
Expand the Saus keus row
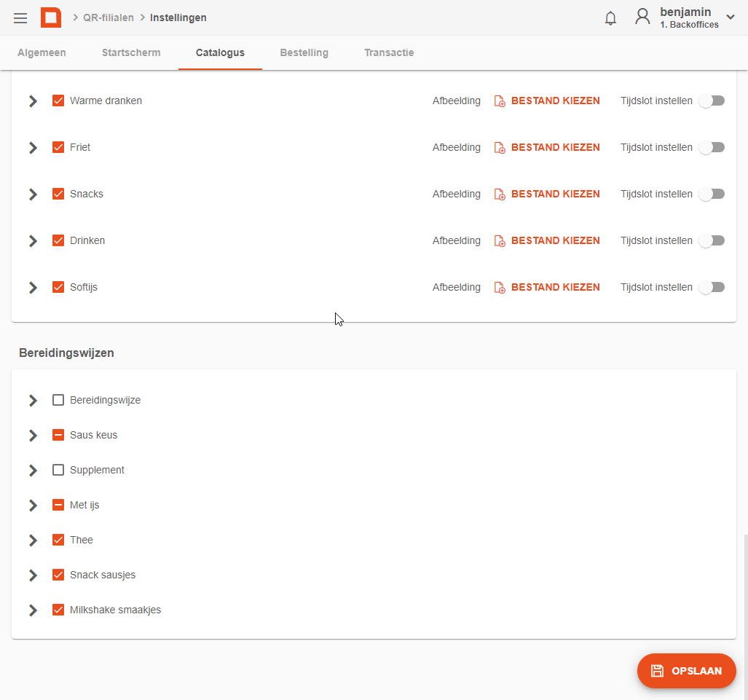(33, 436)
